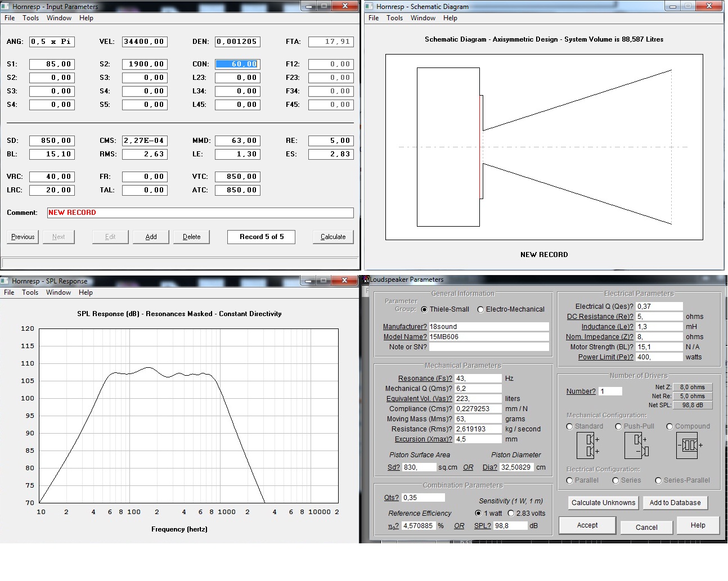Viewport: 728px width, 581px height.
Task: Select the Thiele-Small parameter group
Action: (424, 309)
